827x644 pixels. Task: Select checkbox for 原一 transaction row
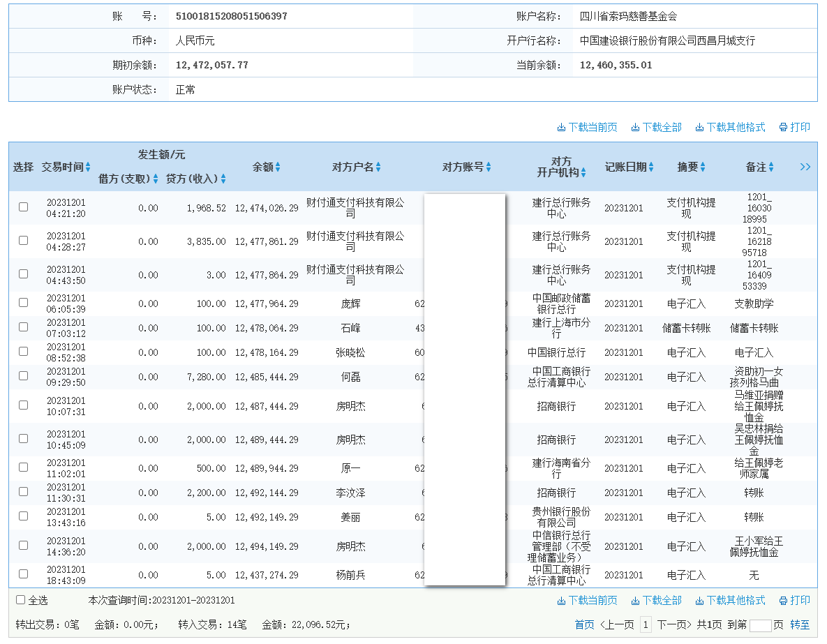23,467
